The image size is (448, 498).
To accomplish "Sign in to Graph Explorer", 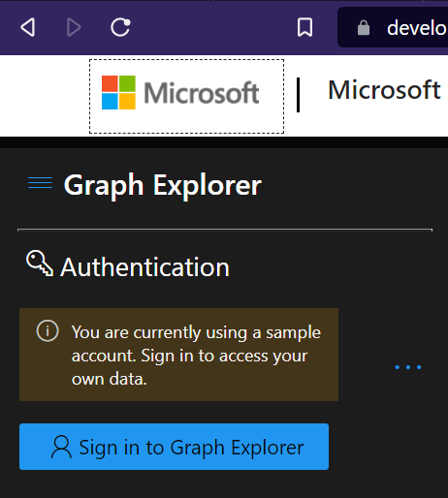I will pyautogui.click(x=174, y=447).
